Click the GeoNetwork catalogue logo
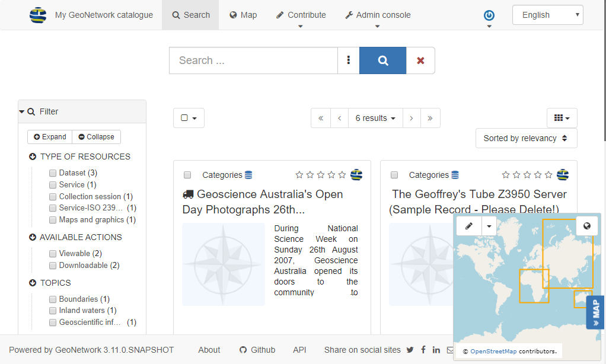 (38, 15)
